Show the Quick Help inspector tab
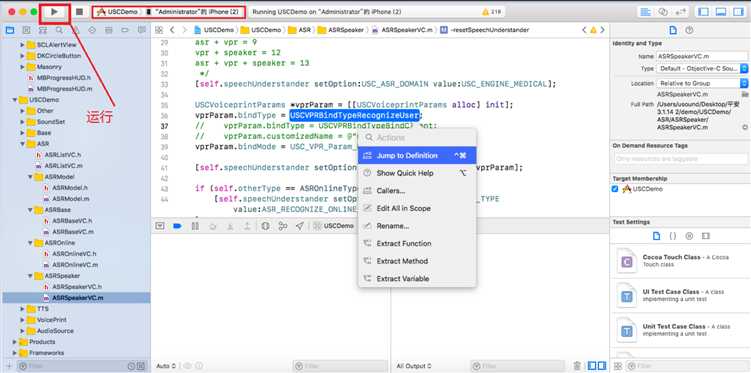The image size is (751, 373). (689, 30)
